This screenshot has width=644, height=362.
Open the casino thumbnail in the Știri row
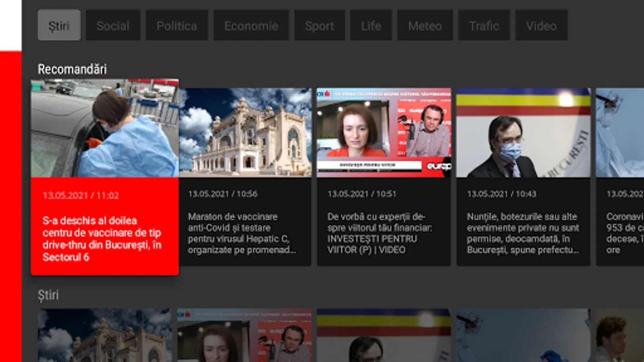pos(105,335)
